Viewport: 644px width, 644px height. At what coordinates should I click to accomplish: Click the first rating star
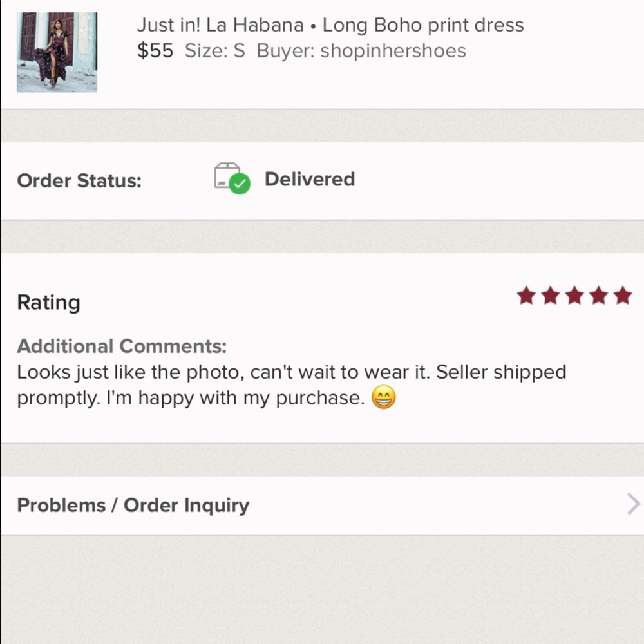pyautogui.click(x=526, y=296)
